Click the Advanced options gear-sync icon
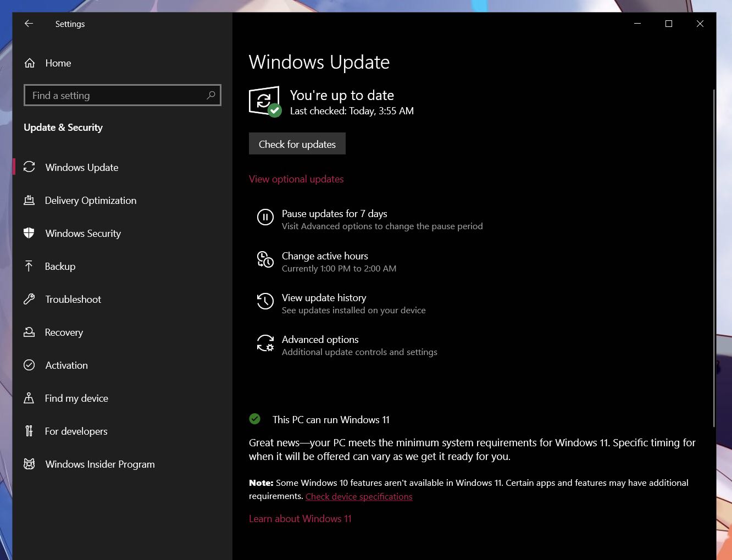Viewport: 732px width, 560px height. 265,343
